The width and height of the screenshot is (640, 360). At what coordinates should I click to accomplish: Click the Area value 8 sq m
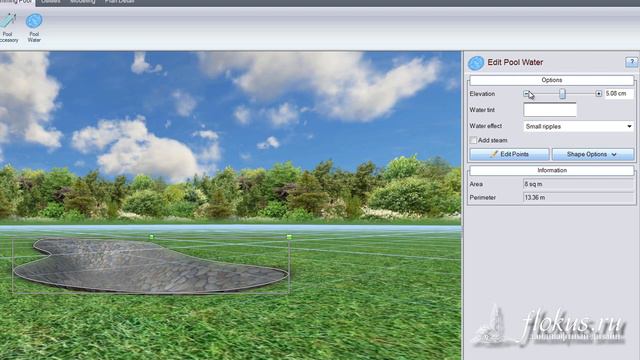[x=578, y=184]
